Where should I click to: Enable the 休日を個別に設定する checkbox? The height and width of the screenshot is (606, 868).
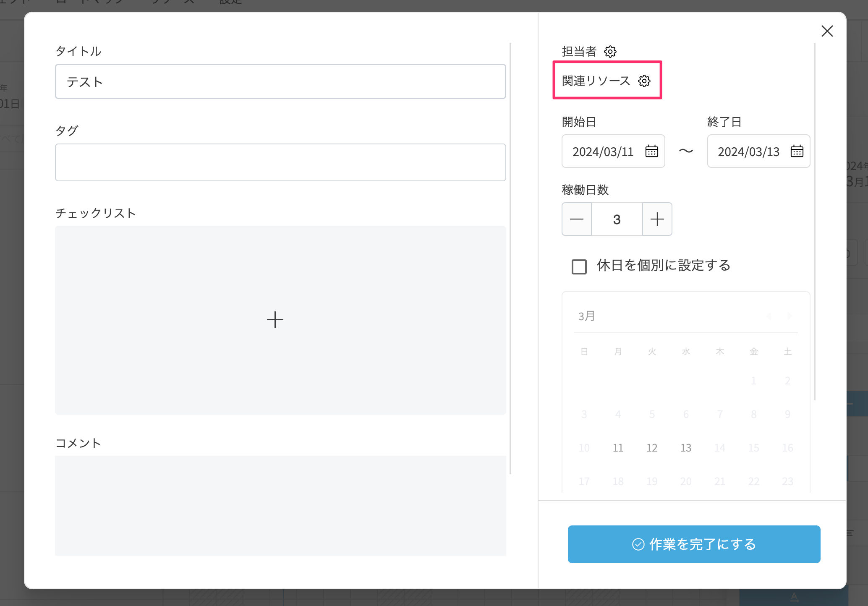point(579,266)
